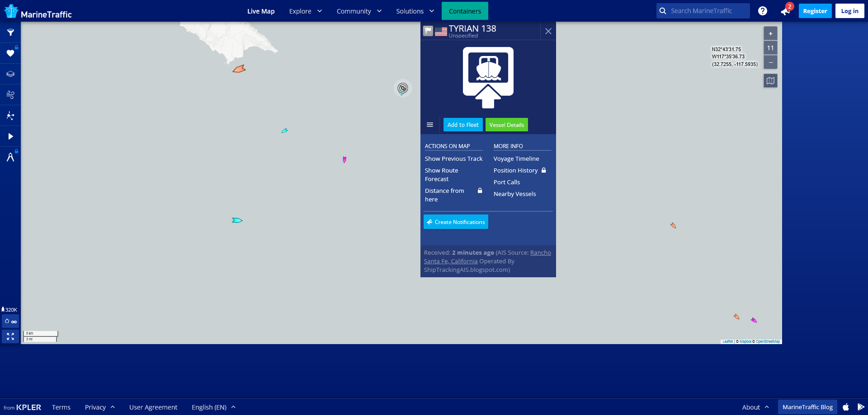Toggle the infinity refresh button
This screenshot has width=868, height=415.
tap(10, 322)
